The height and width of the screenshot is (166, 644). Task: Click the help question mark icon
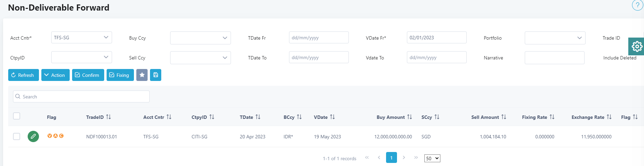pyautogui.click(x=637, y=5)
